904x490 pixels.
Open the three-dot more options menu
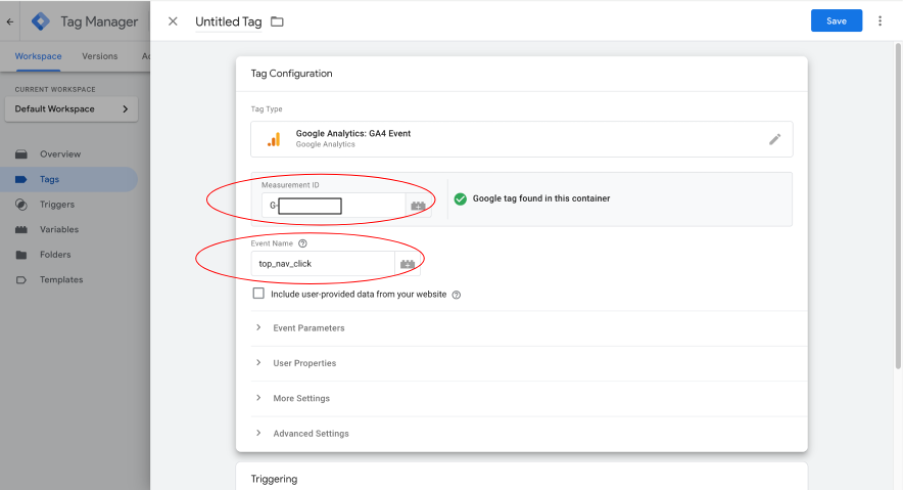tap(880, 21)
